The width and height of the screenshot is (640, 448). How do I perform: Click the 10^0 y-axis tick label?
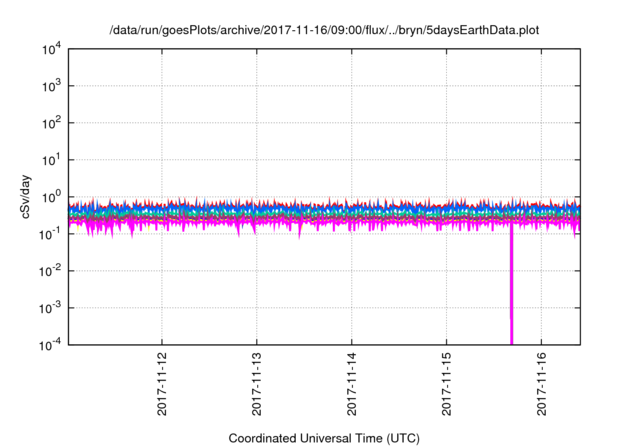[51, 197]
